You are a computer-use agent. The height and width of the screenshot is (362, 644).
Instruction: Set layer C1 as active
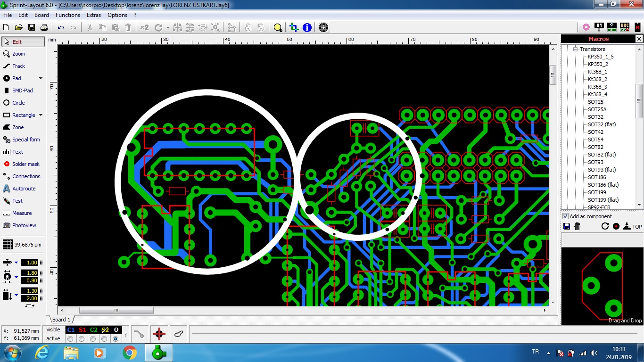click(x=71, y=338)
